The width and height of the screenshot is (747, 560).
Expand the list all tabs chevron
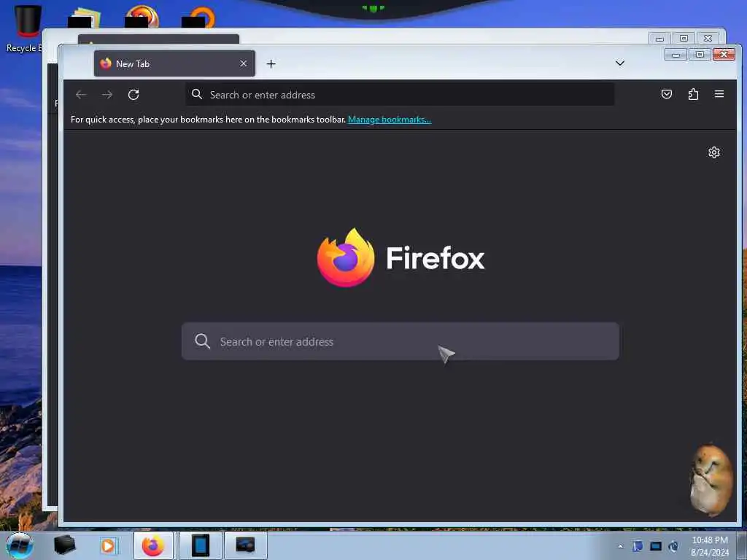click(620, 63)
